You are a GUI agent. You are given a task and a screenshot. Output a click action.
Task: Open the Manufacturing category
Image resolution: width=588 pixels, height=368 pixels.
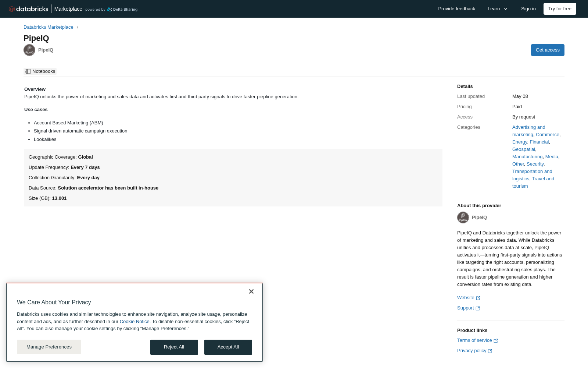[527, 157]
